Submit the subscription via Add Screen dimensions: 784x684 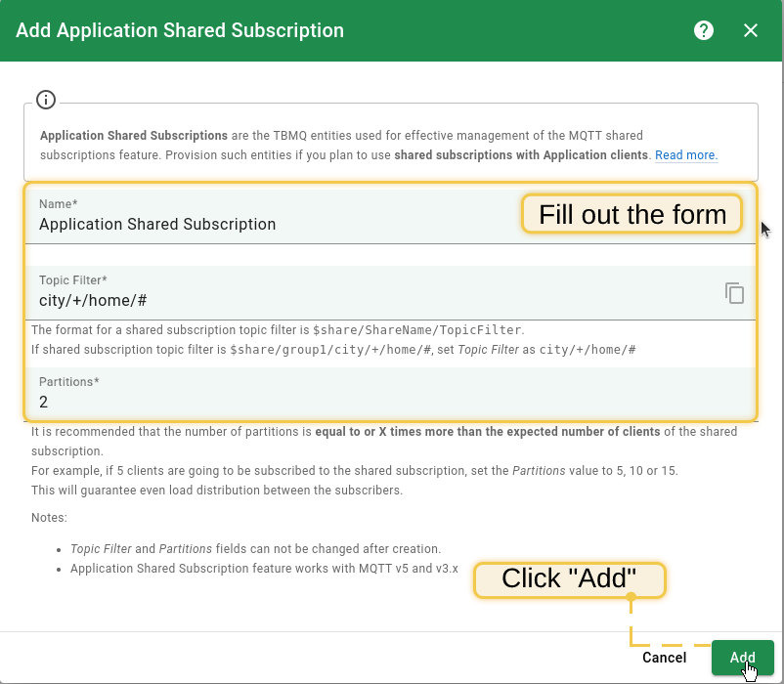tap(743, 658)
